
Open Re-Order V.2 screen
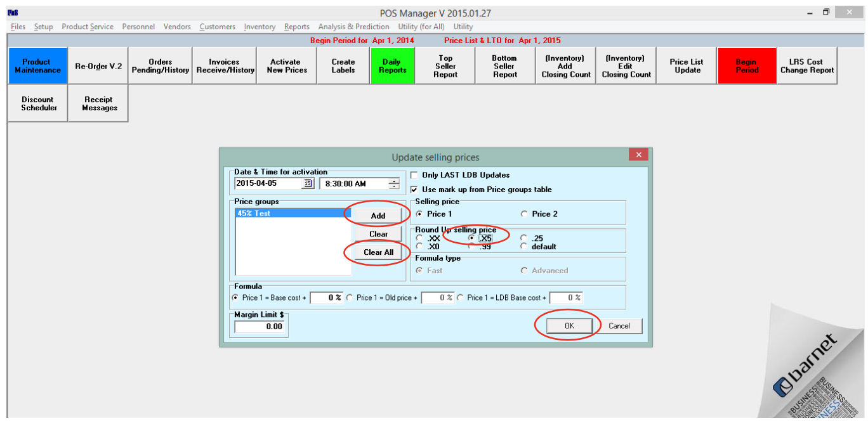click(98, 66)
